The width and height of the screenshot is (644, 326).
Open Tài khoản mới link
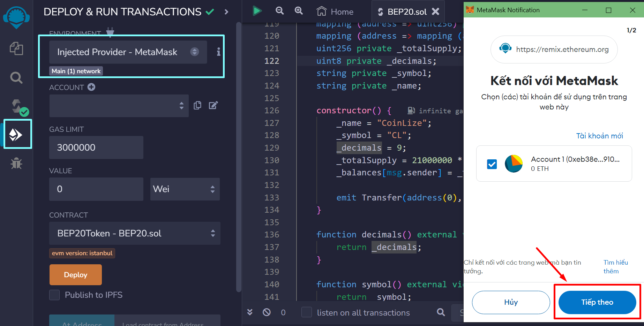(599, 136)
